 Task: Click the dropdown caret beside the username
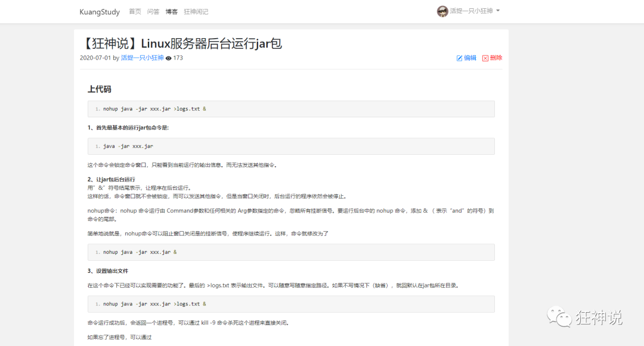498,11
